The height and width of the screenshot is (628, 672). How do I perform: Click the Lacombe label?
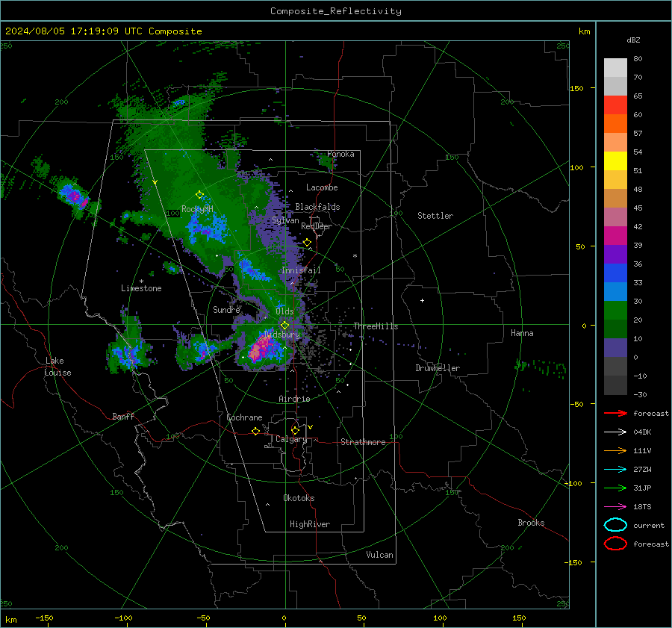[322, 187]
